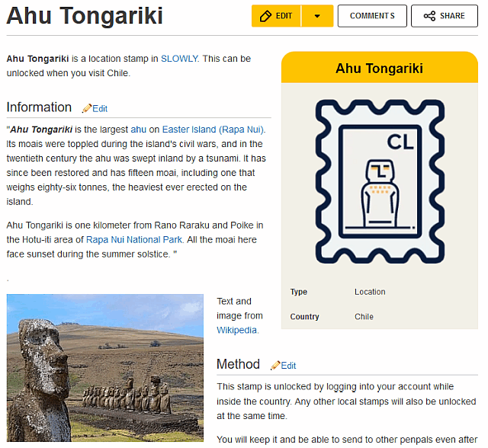488x448 pixels.
Task: Open the Edit dropdown arrow
Action: tap(317, 16)
